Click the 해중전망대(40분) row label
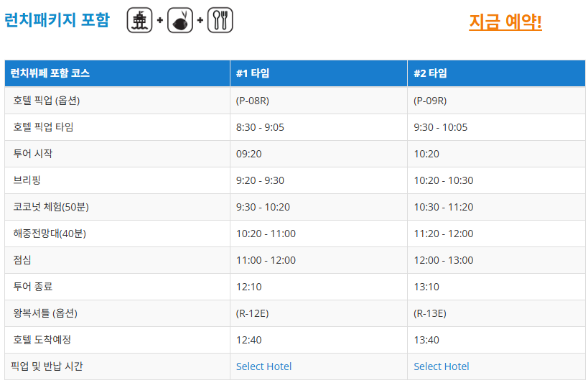Viewport: 588px width, 383px height. pos(50,234)
